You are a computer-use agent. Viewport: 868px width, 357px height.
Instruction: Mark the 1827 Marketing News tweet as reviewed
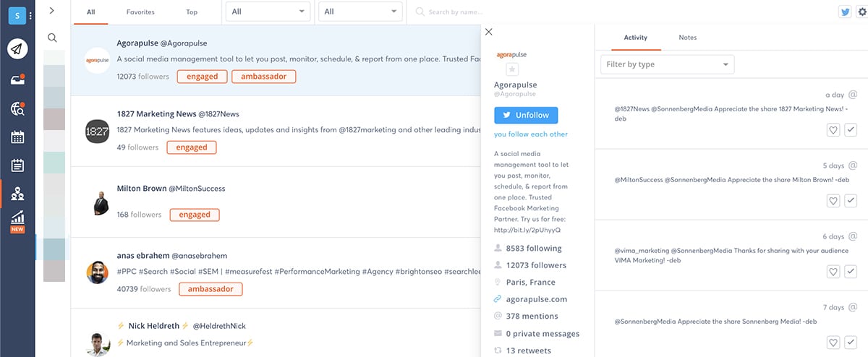tap(850, 130)
